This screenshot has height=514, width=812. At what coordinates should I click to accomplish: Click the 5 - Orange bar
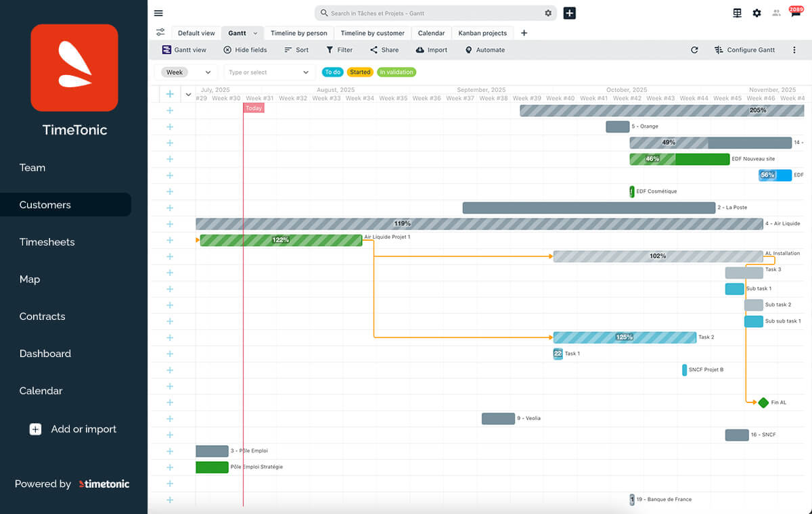617,126
